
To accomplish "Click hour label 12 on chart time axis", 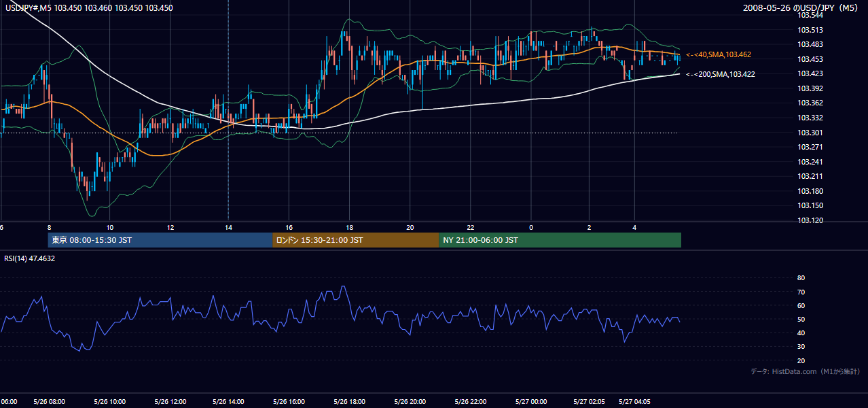I will click(170, 227).
